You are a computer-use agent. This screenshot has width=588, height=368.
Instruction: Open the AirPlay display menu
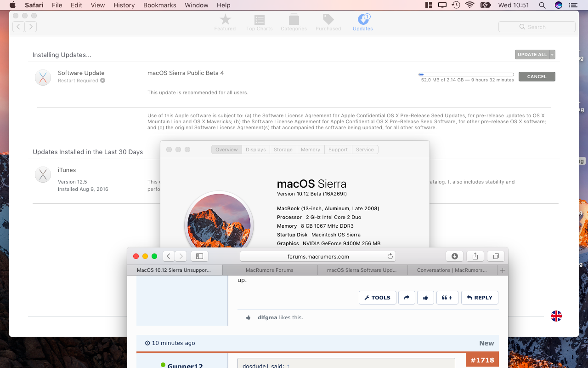pos(442,5)
